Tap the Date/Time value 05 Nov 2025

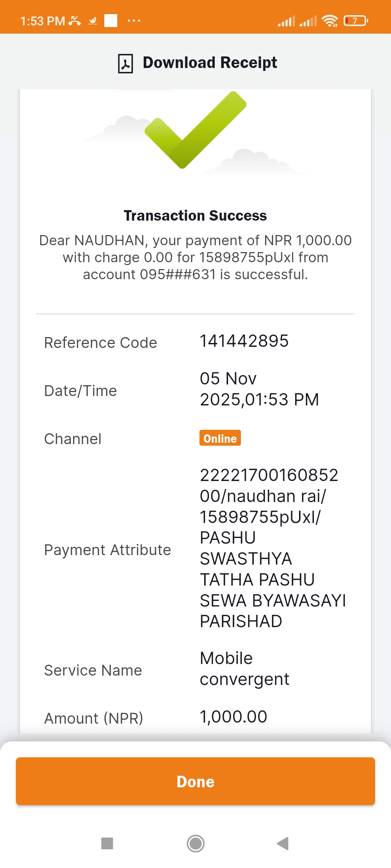coord(259,389)
